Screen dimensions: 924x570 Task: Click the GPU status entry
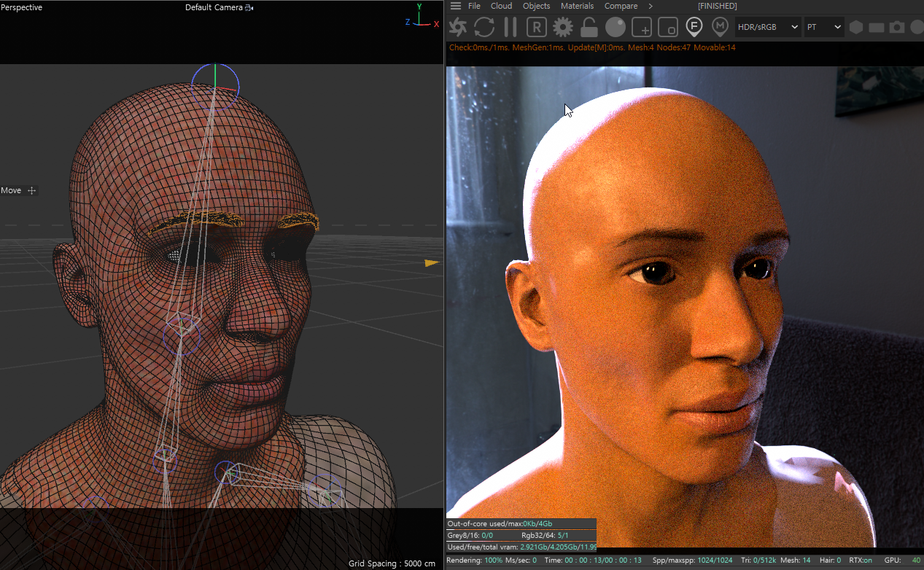tap(903, 560)
